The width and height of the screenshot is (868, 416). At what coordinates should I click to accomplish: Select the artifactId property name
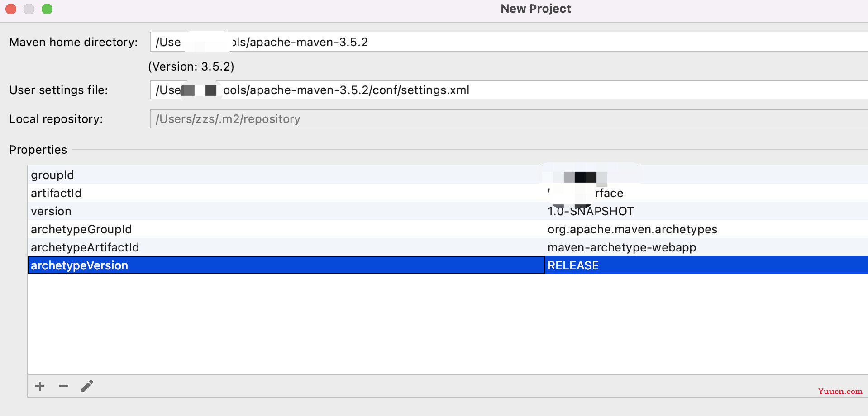(x=56, y=193)
